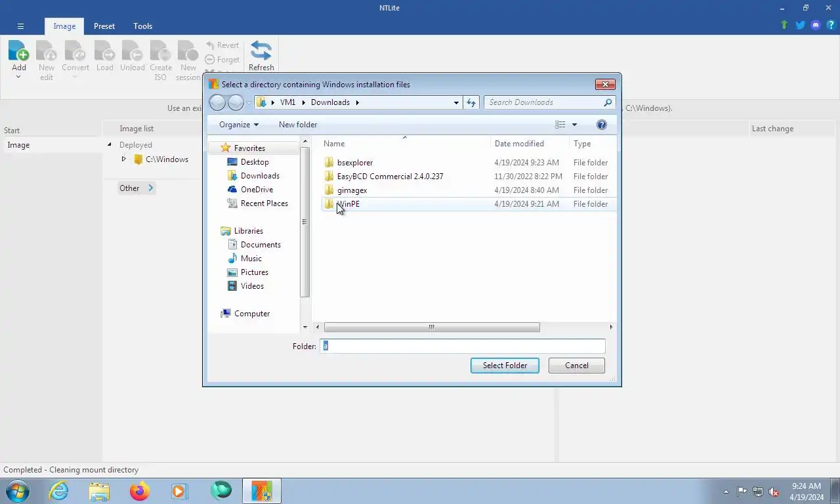Click the change view icon
Image resolution: width=840 pixels, height=504 pixels.
[x=560, y=125]
